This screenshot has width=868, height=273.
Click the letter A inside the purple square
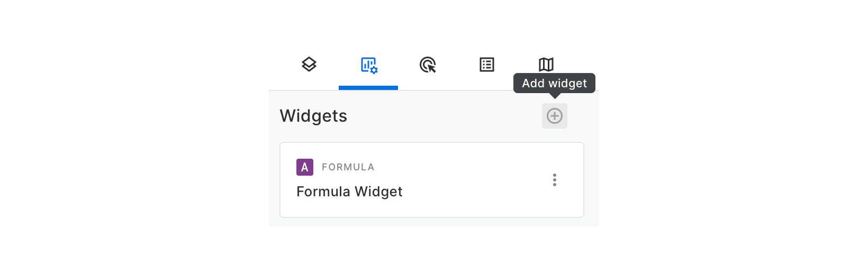(x=305, y=168)
